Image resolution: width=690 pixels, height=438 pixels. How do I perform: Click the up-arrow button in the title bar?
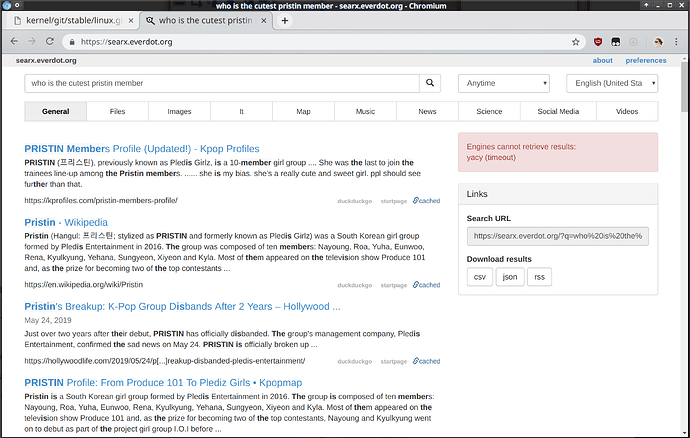[x=646, y=5]
